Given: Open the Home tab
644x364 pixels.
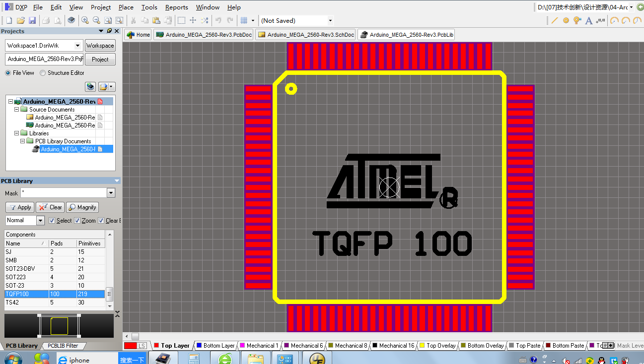Looking at the screenshot, I should [138, 35].
